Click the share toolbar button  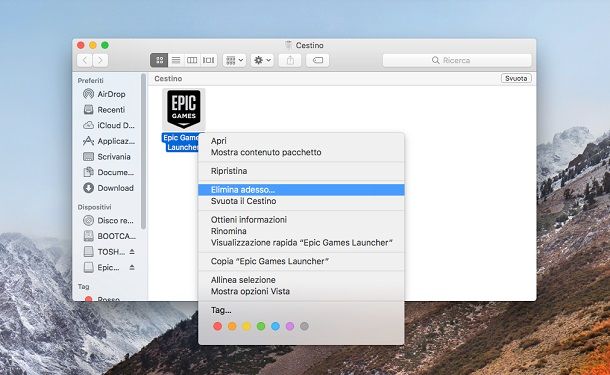tap(290, 60)
